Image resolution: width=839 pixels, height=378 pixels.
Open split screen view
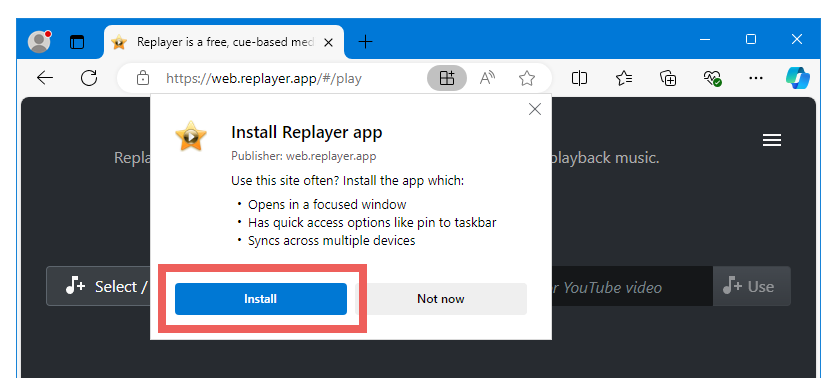point(579,79)
